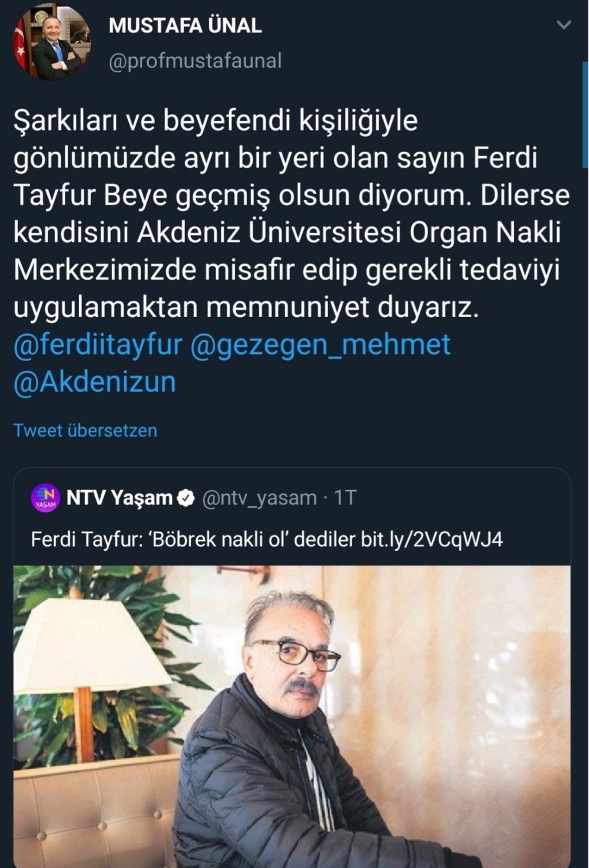Open the NTV Yaşam account name

pos(119,498)
